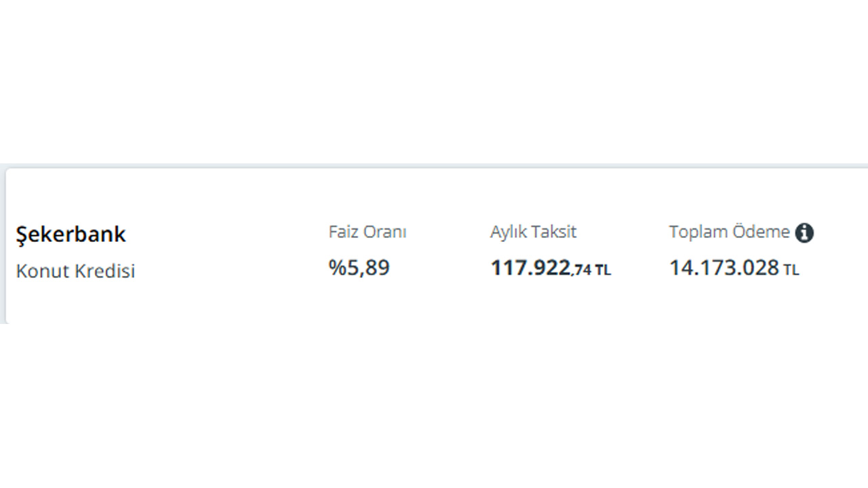Image resolution: width=868 pixels, height=488 pixels.
Task: Click the blank white area below the loan card
Action: (434, 405)
